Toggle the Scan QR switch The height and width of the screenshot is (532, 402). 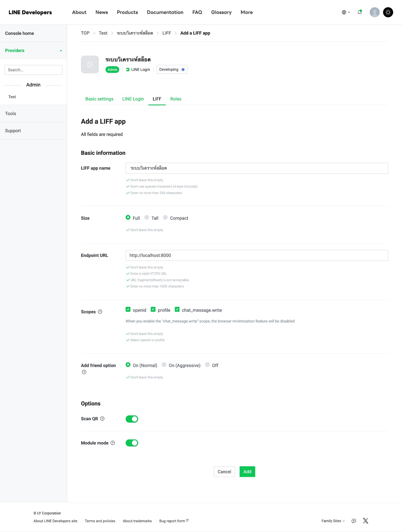pyautogui.click(x=132, y=419)
